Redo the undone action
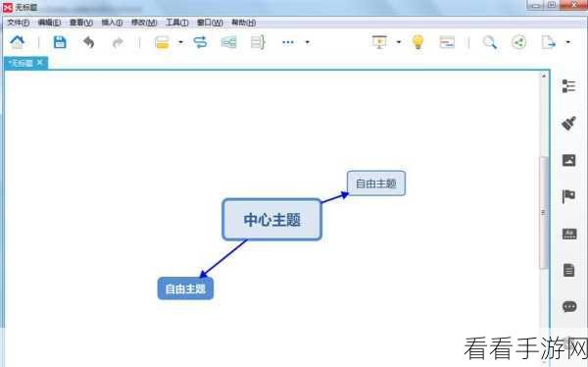The width and height of the screenshot is (588, 367). [118, 42]
